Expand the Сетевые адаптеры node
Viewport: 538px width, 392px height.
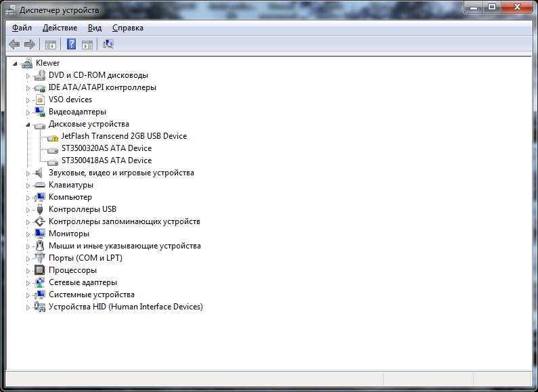tap(28, 283)
